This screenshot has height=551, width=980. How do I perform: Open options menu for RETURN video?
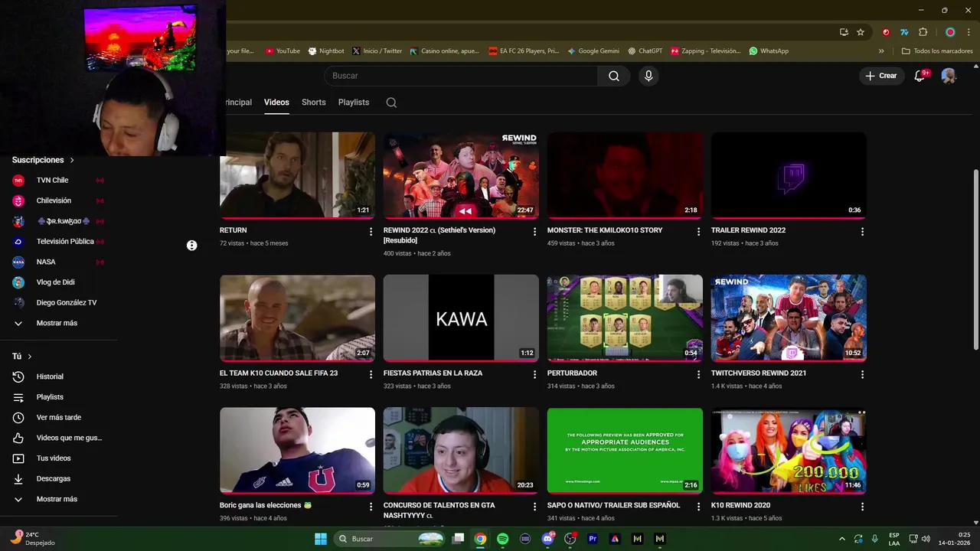click(x=371, y=231)
